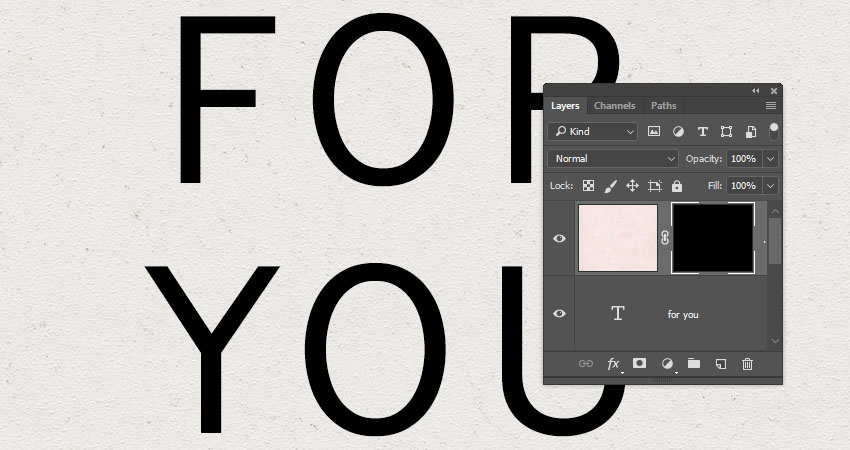This screenshot has width=850, height=450.
Task: Delete layer with trash icon
Action: (748, 364)
